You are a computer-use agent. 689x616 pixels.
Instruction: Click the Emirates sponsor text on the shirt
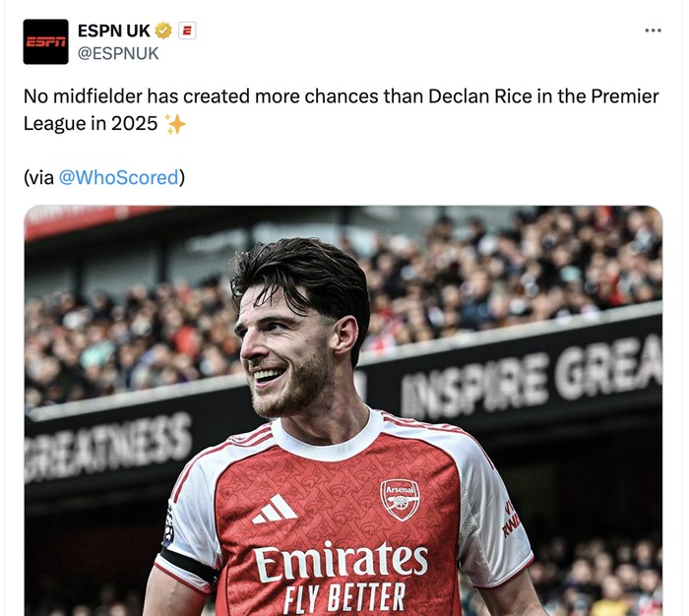pyautogui.click(x=341, y=562)
